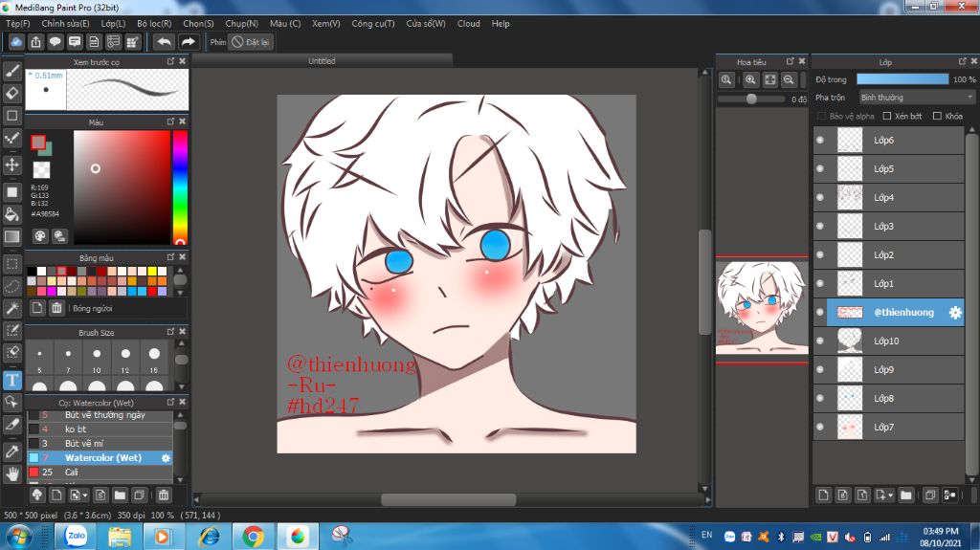This screenshot has width=980, height=550.
Task: Open the Cloud menu
Action: 469,24
